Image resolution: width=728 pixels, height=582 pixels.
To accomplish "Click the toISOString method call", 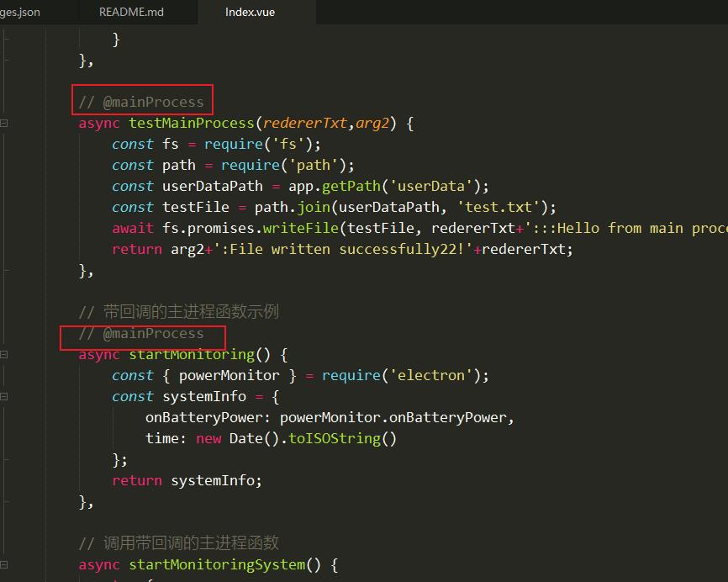I will click(x=335, y=438).
